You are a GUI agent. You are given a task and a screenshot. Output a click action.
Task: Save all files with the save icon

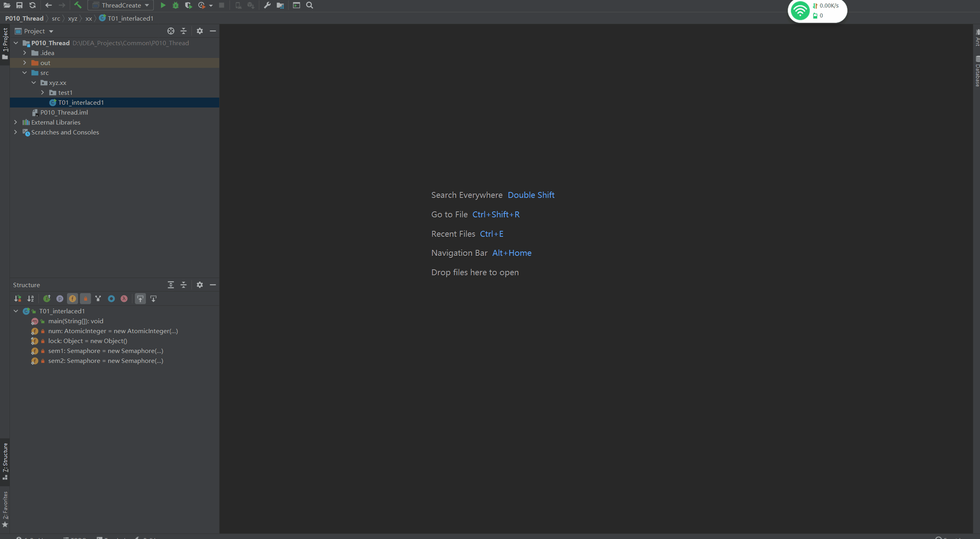coord(19,5)
